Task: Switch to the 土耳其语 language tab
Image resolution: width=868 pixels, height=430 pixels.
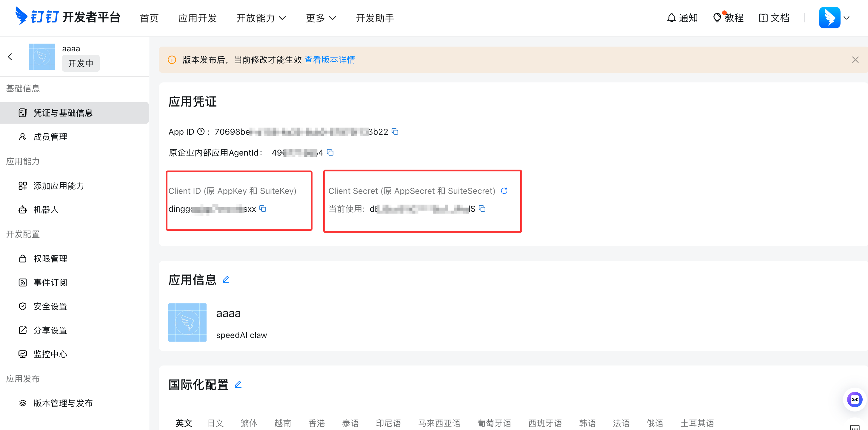Action: coord(697,423)
